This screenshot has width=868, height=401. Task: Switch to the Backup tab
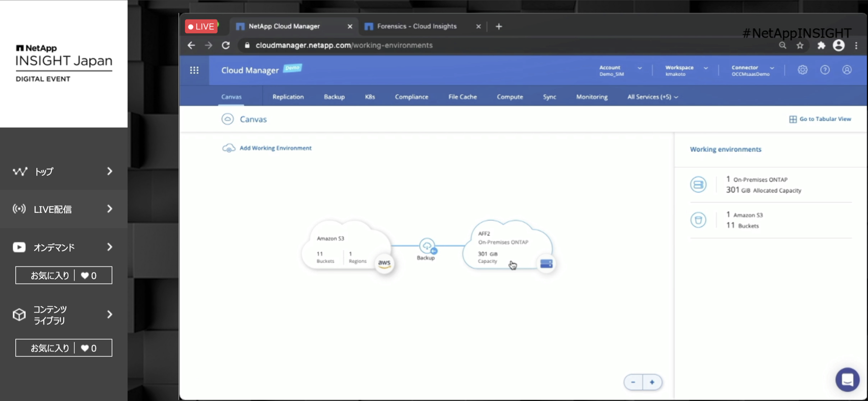pyautogui.click(x=335, y=97)
